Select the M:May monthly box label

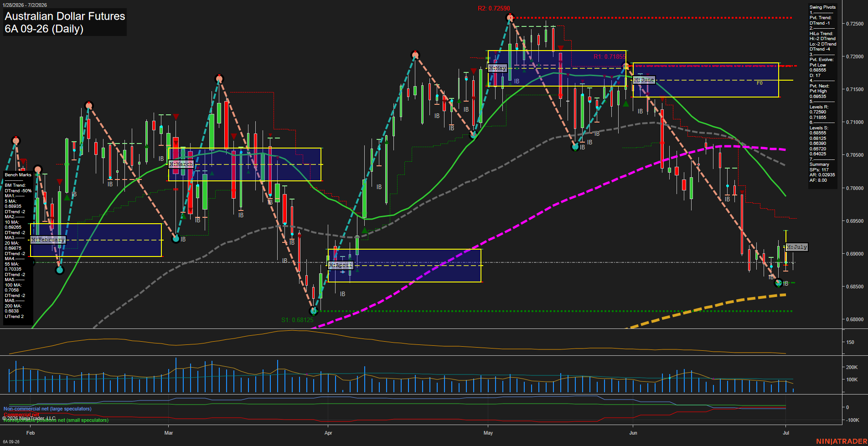[x=497, y=68]
